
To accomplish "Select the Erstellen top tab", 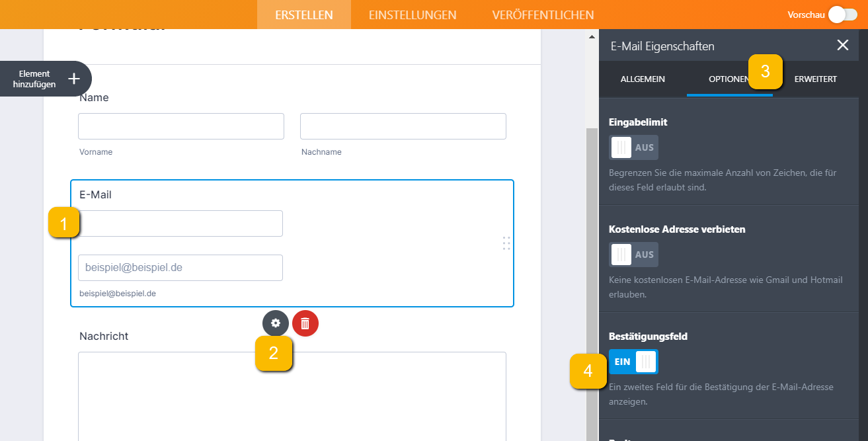I will 303,15.
